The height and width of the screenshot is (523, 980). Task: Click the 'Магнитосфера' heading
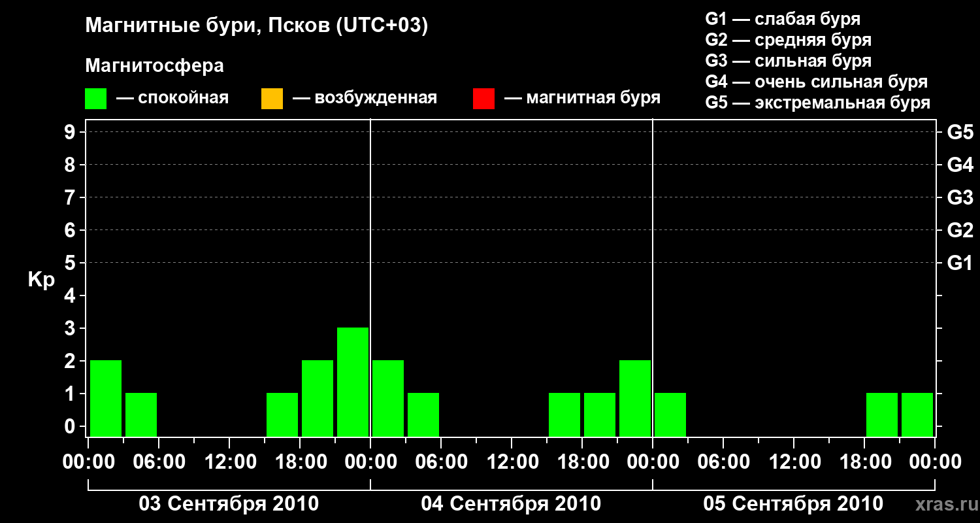click(x=154, y=66)
